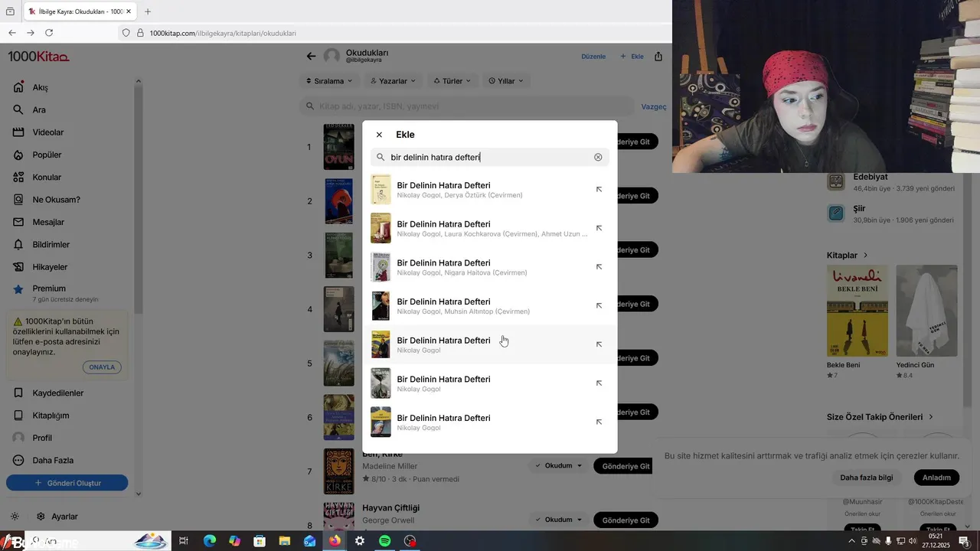This screenshot has width=980, height=551.
Task: Reload the page in the browser
Action: [49, 33]
